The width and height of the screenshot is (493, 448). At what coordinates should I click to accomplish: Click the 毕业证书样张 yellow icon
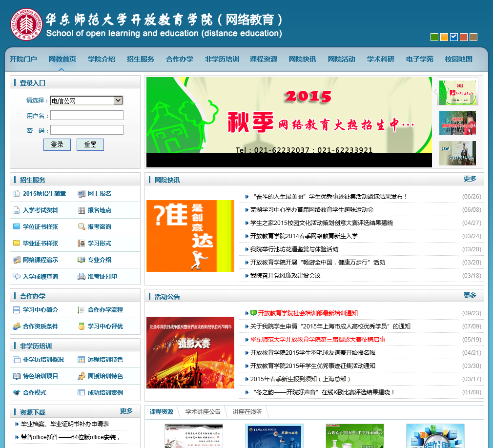16,243
